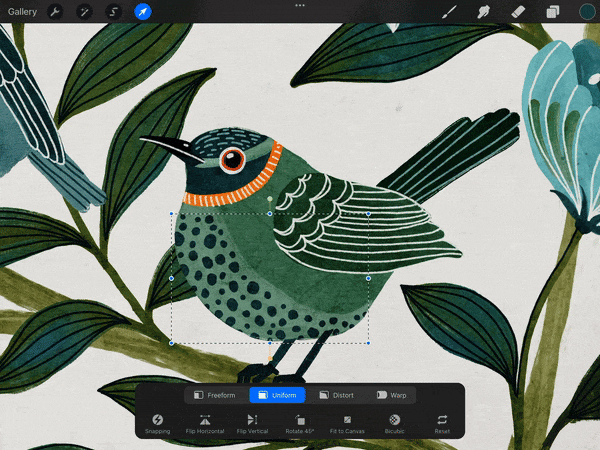
Task: Click the top-left transform corner handle
Action: click(x=171, y=214)
